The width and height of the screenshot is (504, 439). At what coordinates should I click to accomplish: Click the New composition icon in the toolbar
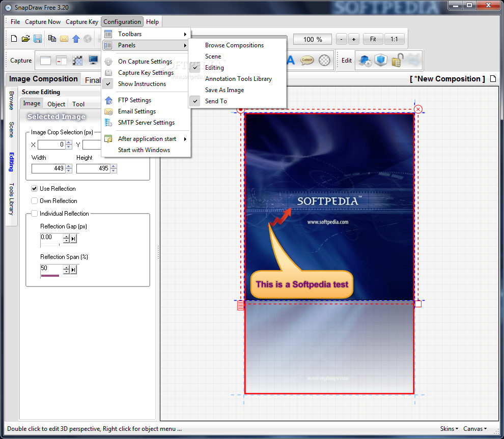[x=14, y=39]
